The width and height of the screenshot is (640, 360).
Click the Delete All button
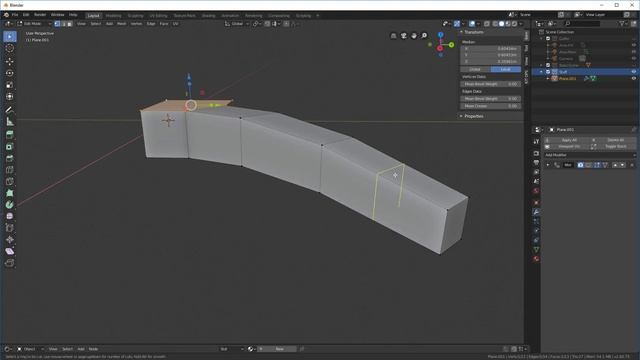[613, 140]
